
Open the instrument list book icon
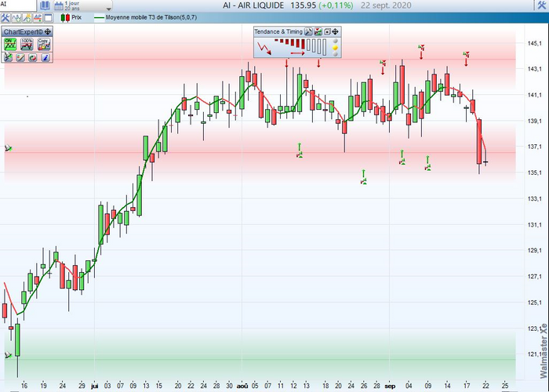coord(45,5)
